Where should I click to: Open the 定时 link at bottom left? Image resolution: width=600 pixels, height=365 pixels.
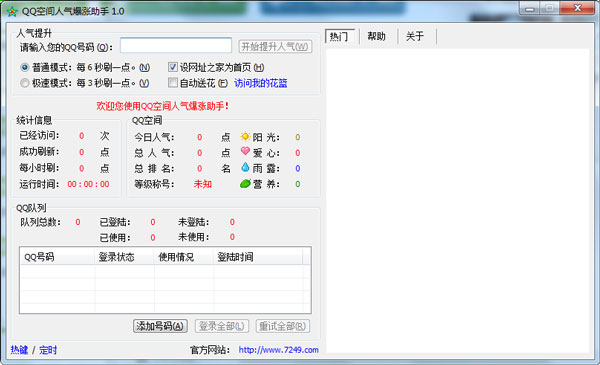click(48, 350)
